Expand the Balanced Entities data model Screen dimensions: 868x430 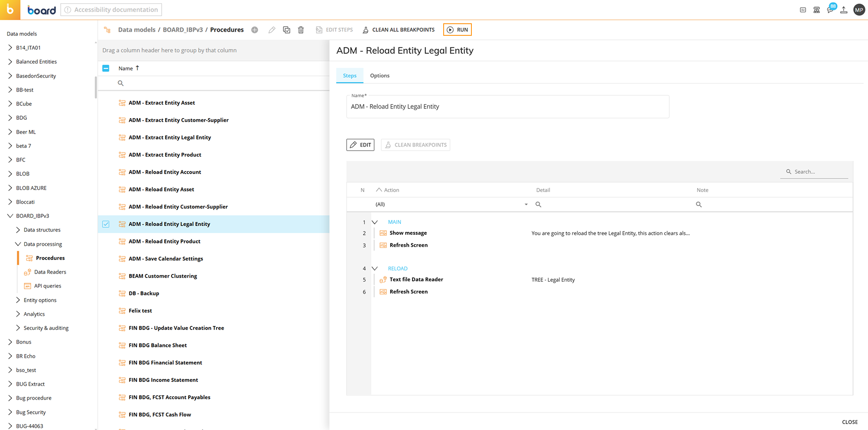point(10,61)
